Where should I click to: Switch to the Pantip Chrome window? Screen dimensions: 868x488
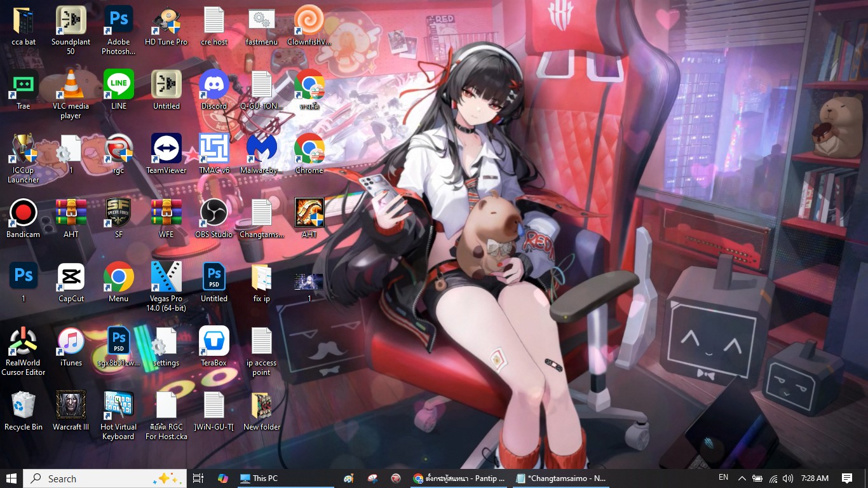pyautogui.click(x=459, y=478)
